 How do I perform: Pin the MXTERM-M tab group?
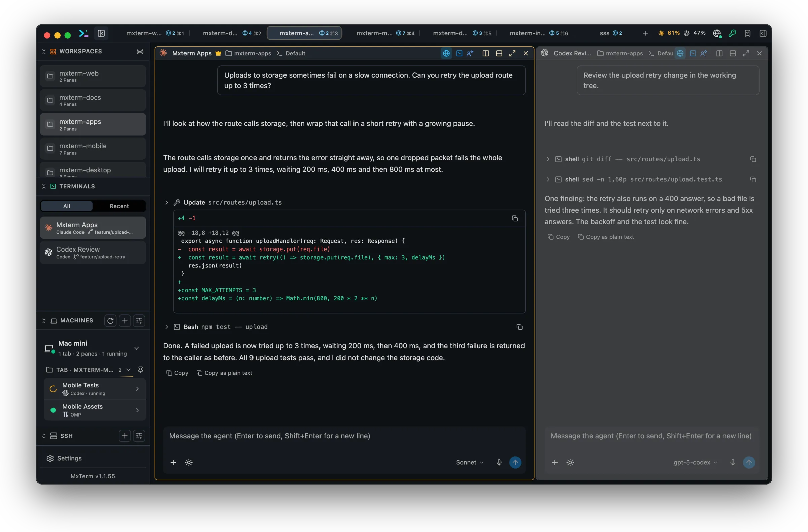pyautogui.click(x=140, y=369)
